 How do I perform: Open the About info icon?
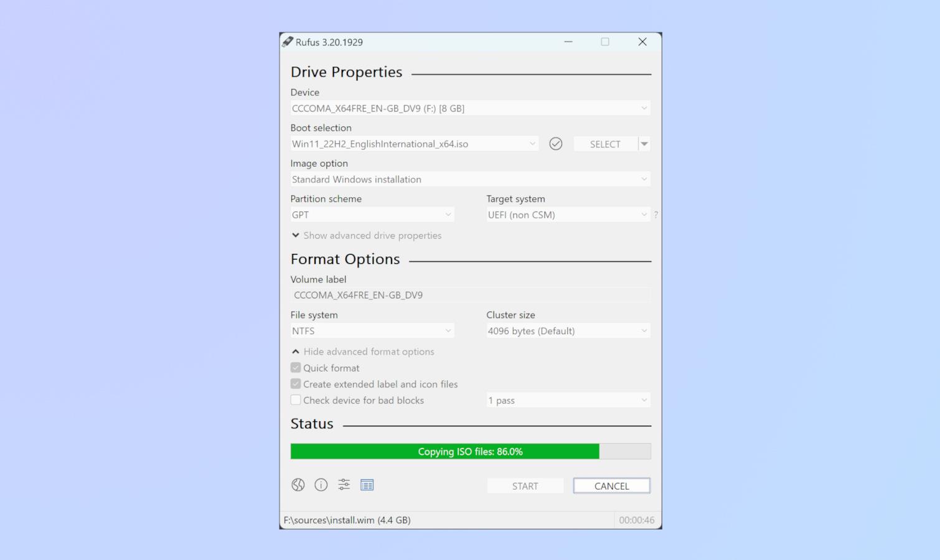(321, 485)
